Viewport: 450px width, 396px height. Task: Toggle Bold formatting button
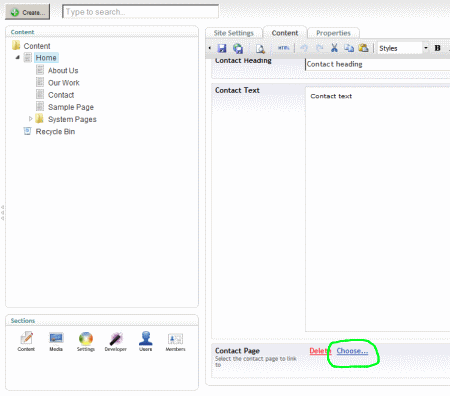click(x=437, y=48)
